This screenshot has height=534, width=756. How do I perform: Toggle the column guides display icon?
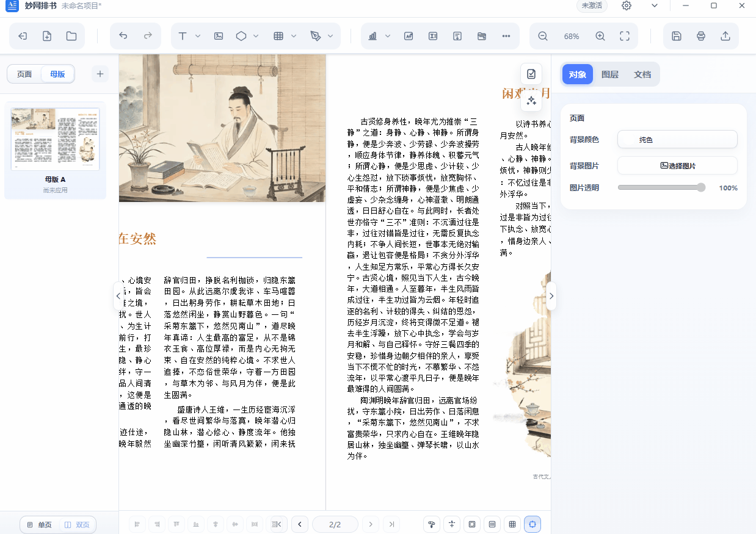(x=492, y=524)
